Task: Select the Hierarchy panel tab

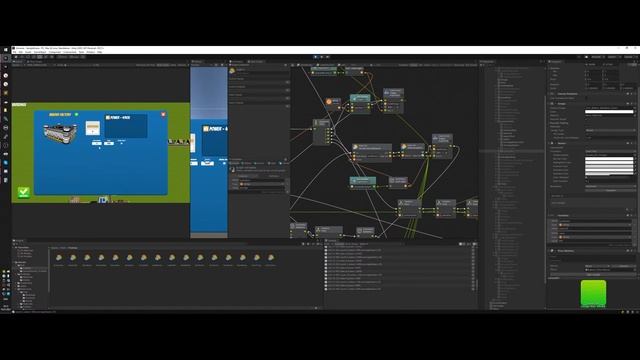Action: pyautogui.click(x=488, y=62)
